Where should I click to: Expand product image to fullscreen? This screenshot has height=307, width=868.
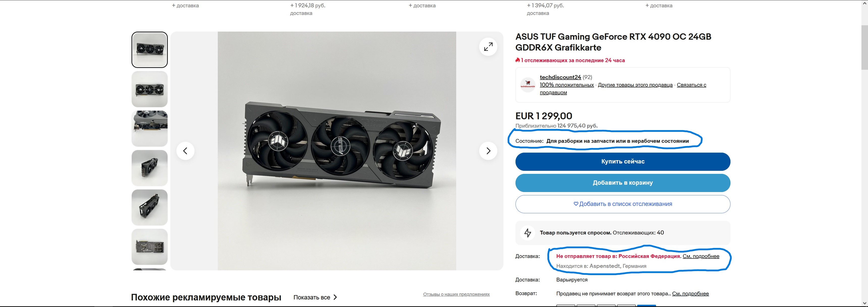point(488,46)
